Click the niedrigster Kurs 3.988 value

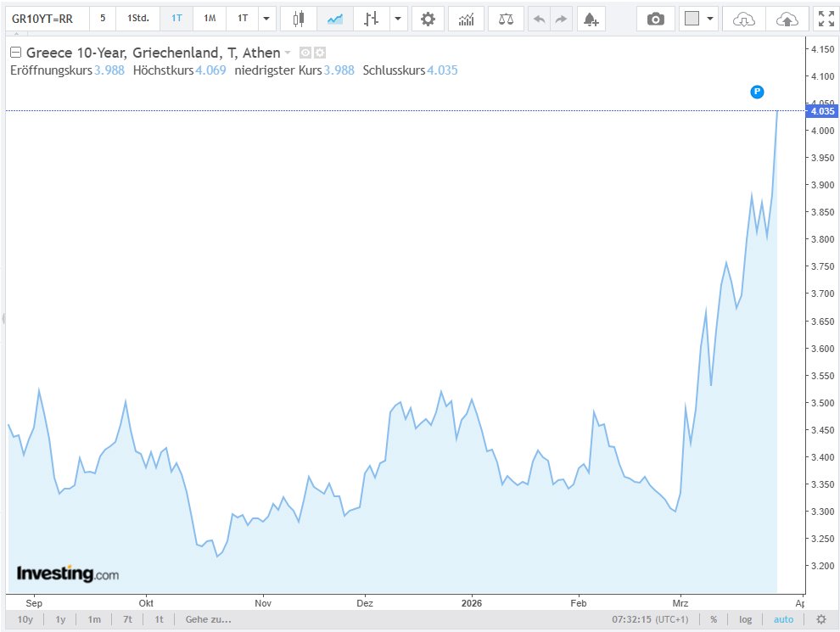(339, 70)
